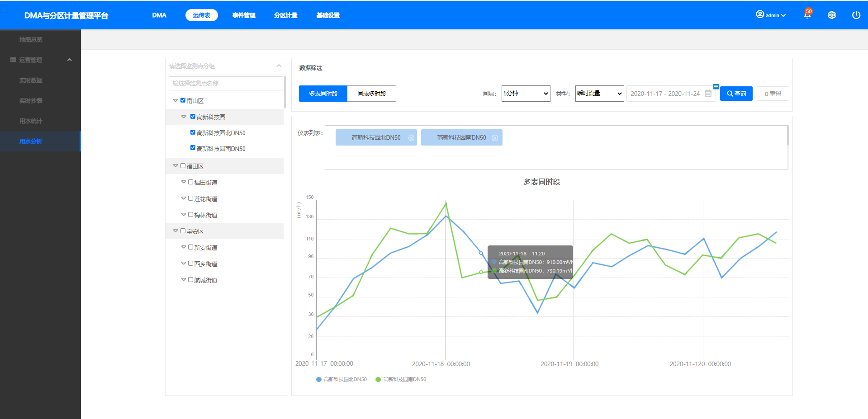Screen dimensions: 868x419
Task: Check the 福田街道 checkbox
Action: click(x=190, y=182)
